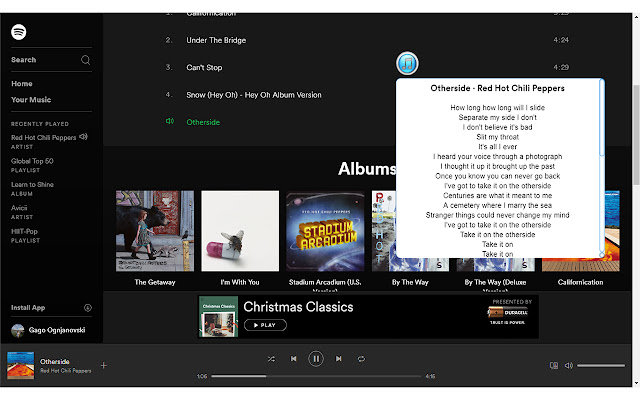Image resolution: width=640 pixels, height=400 pixels.
Task: Mute volume with the speaker icon
Action: (569, 365)
